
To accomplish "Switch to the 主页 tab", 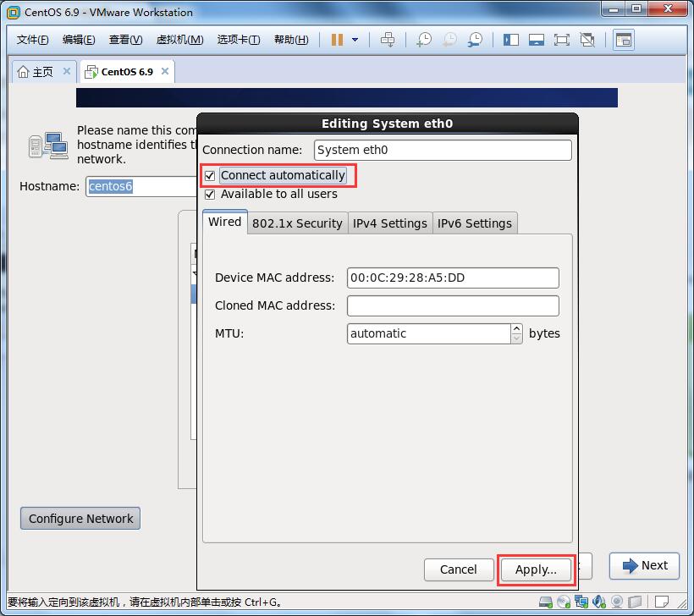I will pos(43,72).
